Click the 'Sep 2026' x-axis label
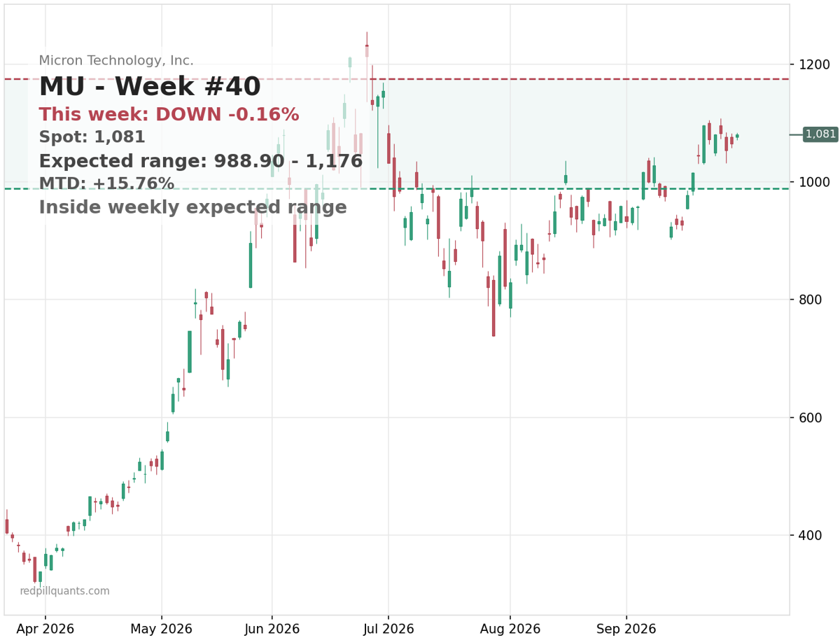The width and height of the screenshot is (840, 640). pos(626,629)
